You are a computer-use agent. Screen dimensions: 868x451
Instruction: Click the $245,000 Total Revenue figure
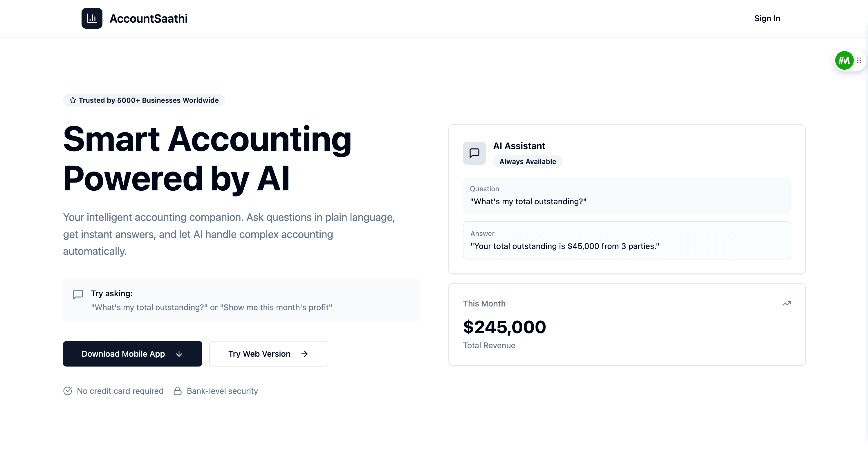tap(504, 327)
